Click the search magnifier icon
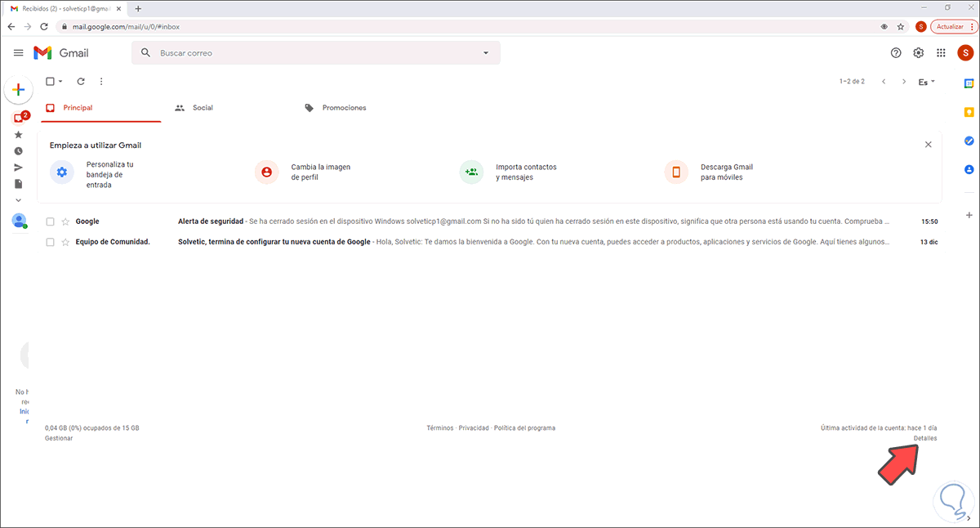This screenshot has width=980, height=528. (x=146, y=53)
